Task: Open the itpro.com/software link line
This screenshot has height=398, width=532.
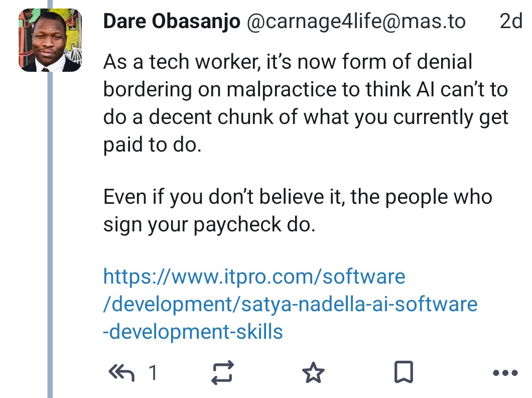Action: pyautogui.click(x=254, y=276)
